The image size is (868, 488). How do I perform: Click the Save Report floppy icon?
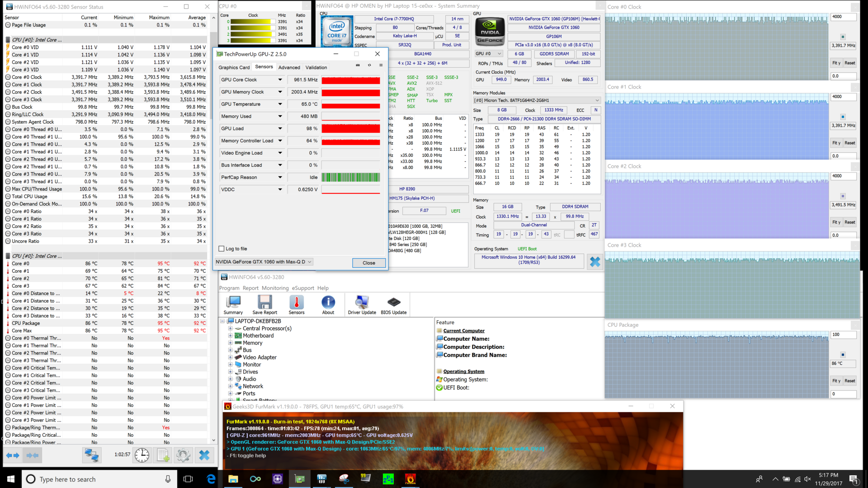tap(264, 305)
